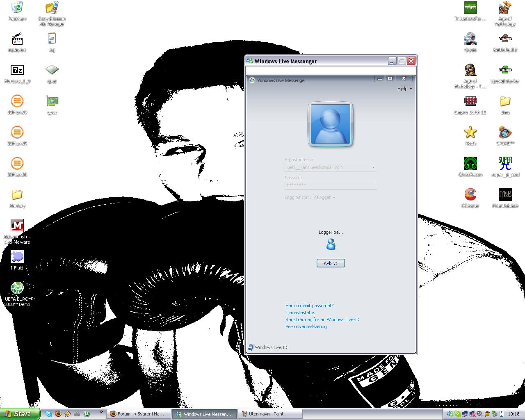This screenshot has width=525, height=420.
Task: Open the Hjelp menu dropdown
Action: [404, 89]
